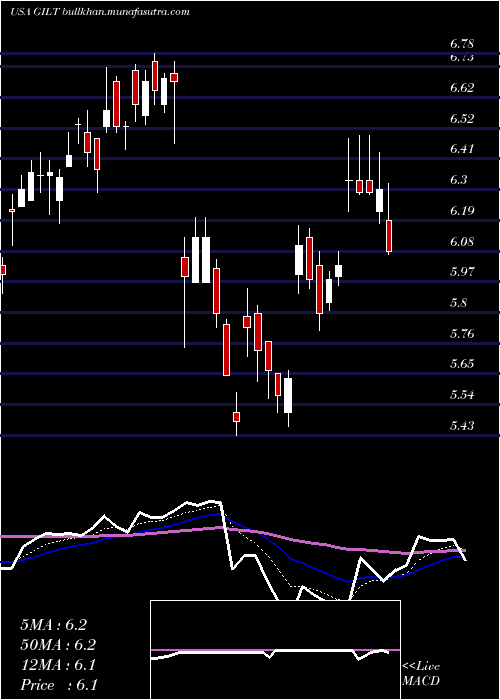The height and width of the screenshot is (700, 500).
Task: Click the 6.78 price level label
Action: 462,44
